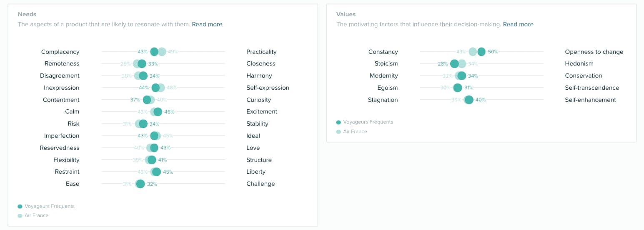Select the light Air France dot on Constancy row
The image size is (644, 230).
point(473,52)
